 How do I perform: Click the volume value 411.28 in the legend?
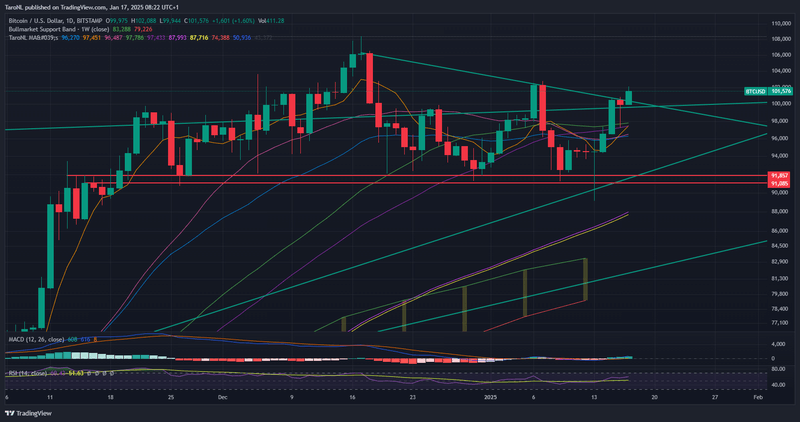point(275,21)
